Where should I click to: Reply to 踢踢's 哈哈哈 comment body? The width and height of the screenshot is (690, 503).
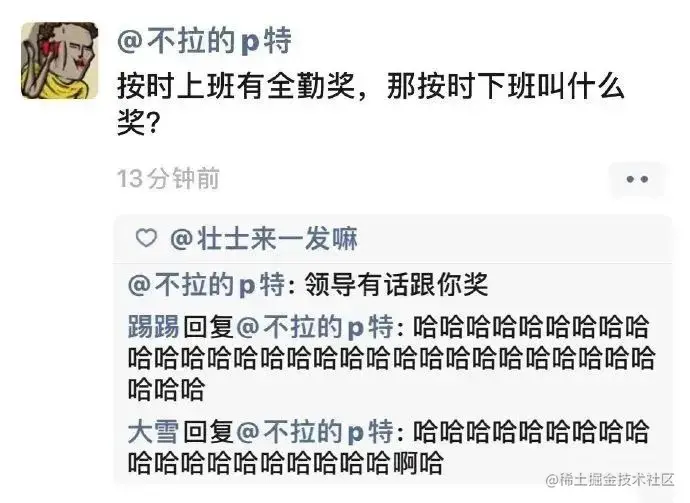392,358
